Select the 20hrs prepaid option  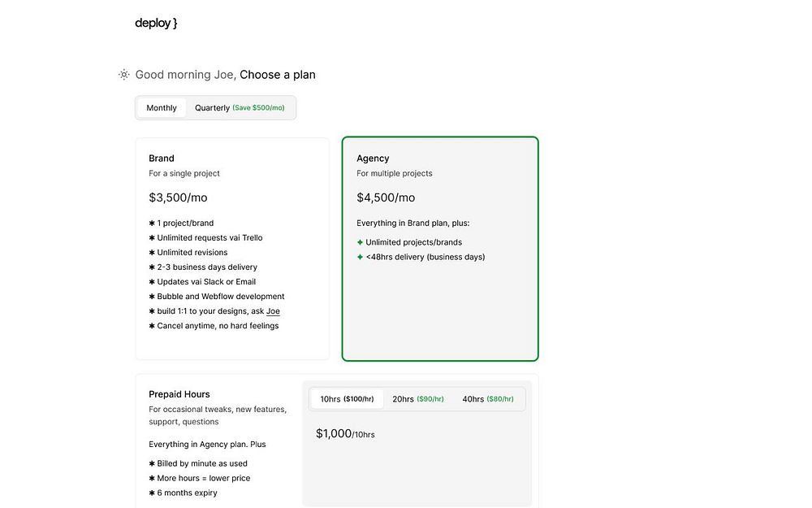tap(417, 399)
